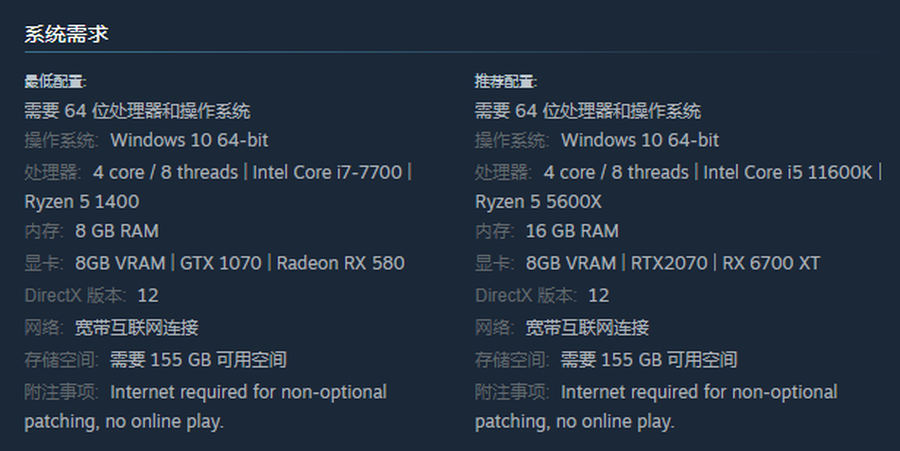900x451 pixels.
Task: Click the RTX2070 graphics card text
Action: pyautogui.click(x=668, y=263)
